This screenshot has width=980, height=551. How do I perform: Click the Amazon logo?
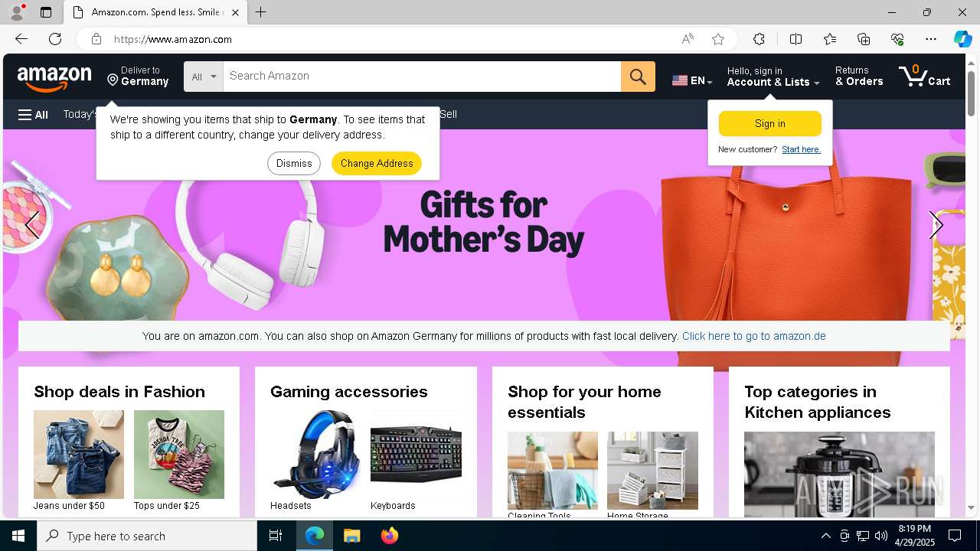[54, 78]
